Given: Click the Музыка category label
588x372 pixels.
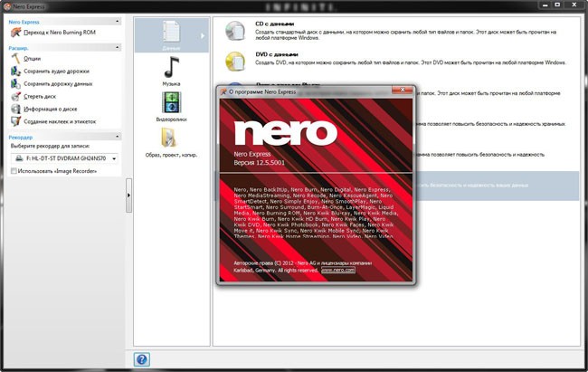Looking at the screenshot, I should click(x=171, y=83).
